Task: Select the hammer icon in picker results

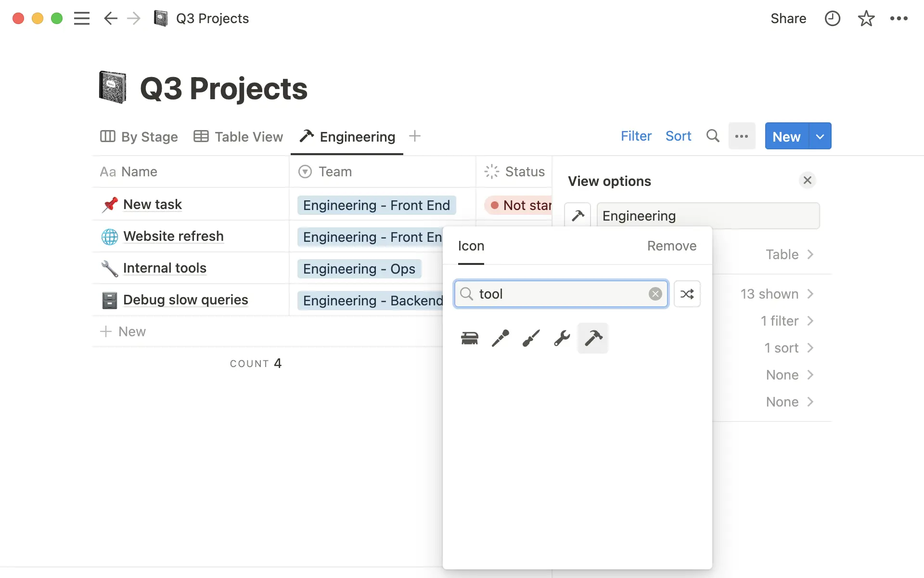Action: click(x=593, y=338)
